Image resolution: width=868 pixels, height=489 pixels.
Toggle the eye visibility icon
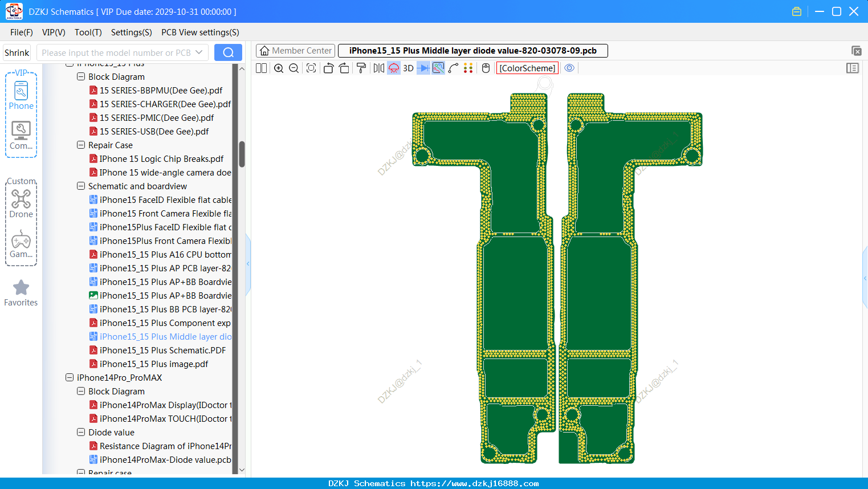point(569,68)
